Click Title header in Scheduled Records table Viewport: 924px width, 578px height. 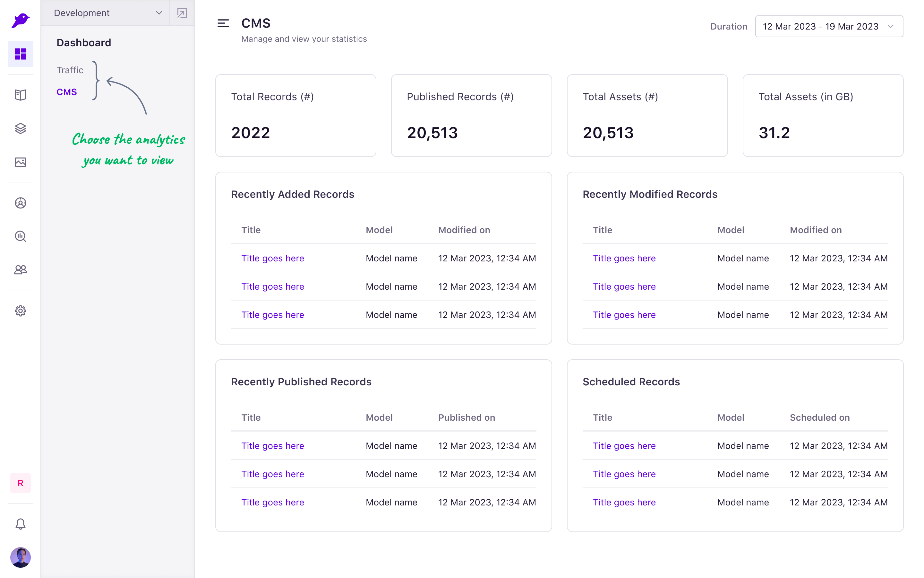602,417
